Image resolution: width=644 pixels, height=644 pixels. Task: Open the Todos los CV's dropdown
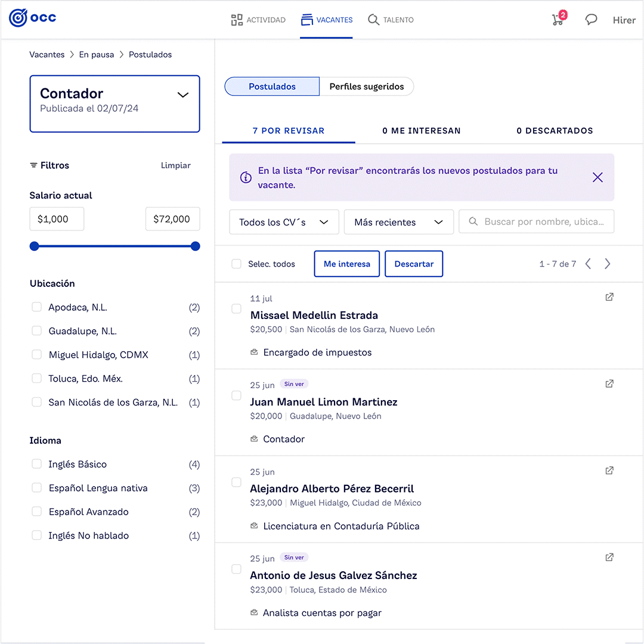(284, 222)
